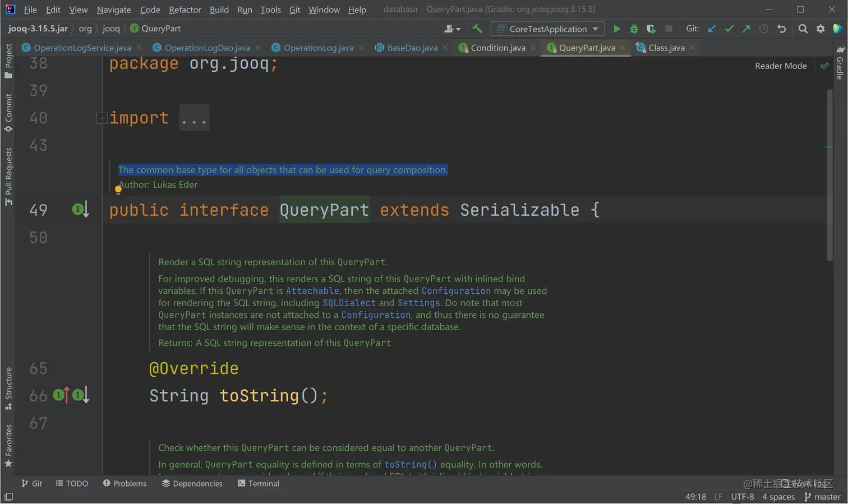Toggle Reader Mode in the editor
The image size is (848, 504).
click(x=781, y=66)
